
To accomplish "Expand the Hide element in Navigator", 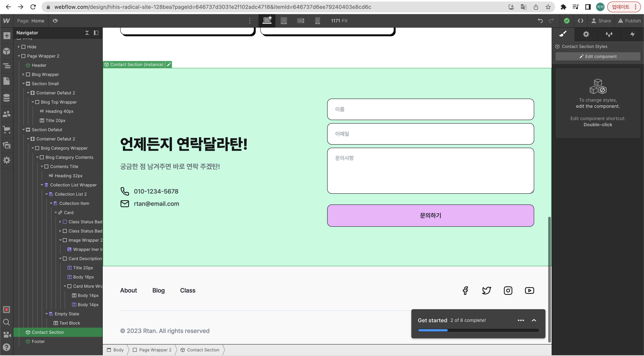I will click(19, 47).
